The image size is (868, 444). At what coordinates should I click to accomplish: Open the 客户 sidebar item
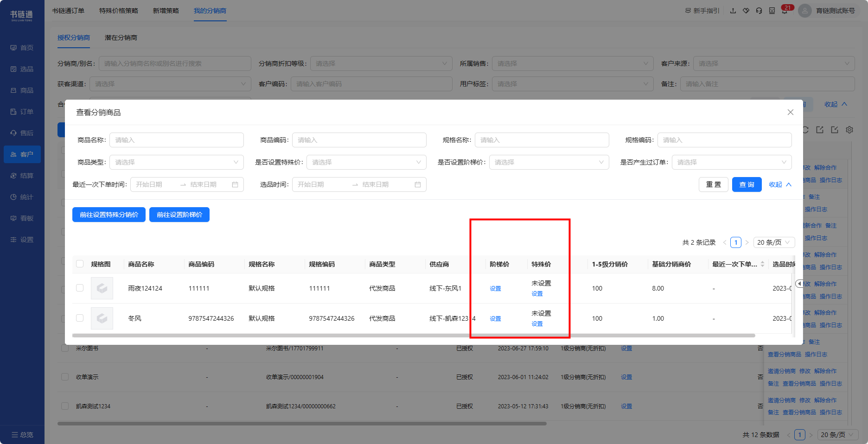pos(22,154)
